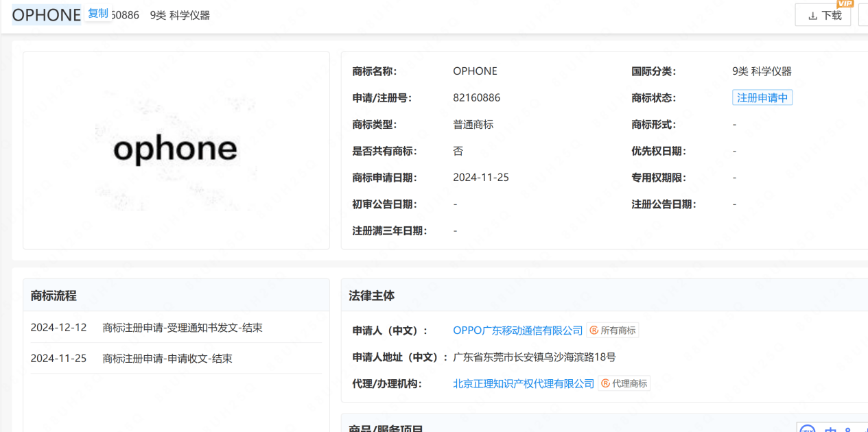Click the 下载 download button
868x432 pixels.
[x=823, y=15]
